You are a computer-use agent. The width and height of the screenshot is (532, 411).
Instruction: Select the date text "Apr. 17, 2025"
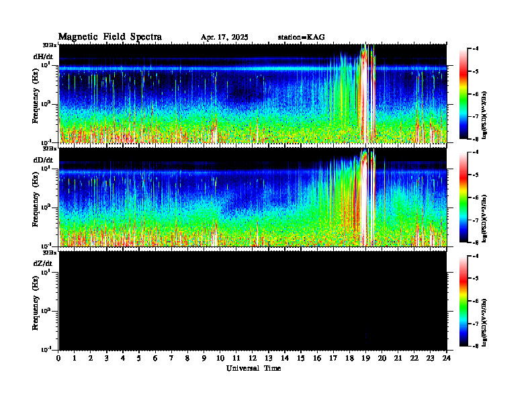click(x=224, y=38)
